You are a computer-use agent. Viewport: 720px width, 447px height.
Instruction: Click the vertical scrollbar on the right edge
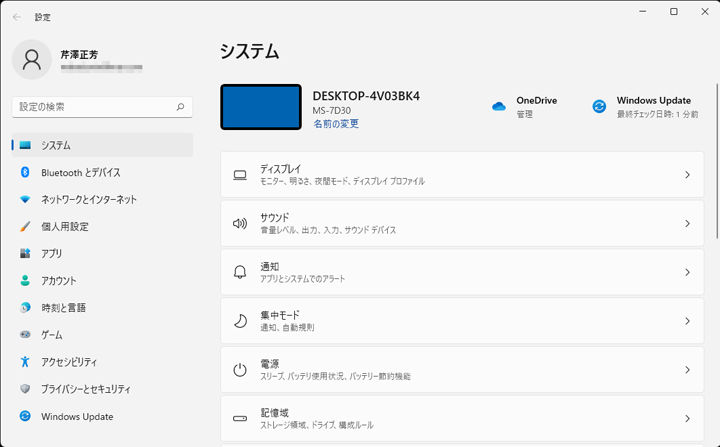pos(717,161)
